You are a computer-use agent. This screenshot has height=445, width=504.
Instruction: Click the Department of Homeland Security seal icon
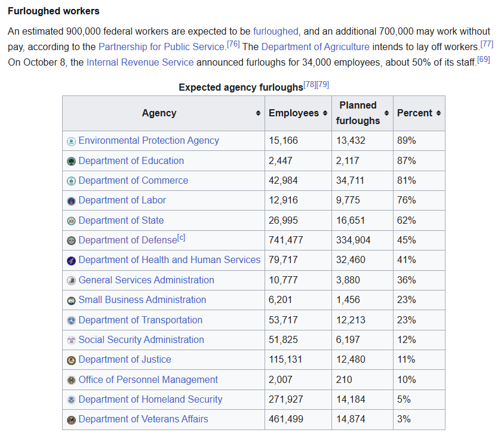pyautogui.click(x=71, y=400)
